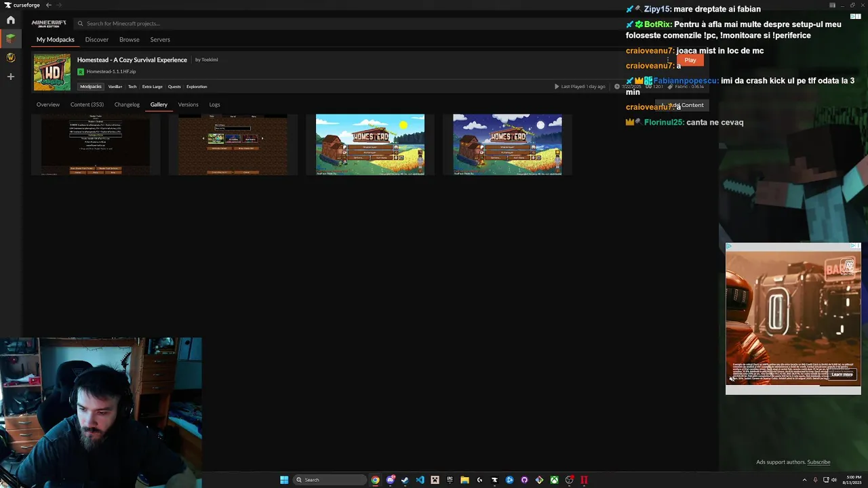This screenshot has height=488, width=868.
Task: Open the Xbox app from the taskbar
Action: [x=554, y=480]
